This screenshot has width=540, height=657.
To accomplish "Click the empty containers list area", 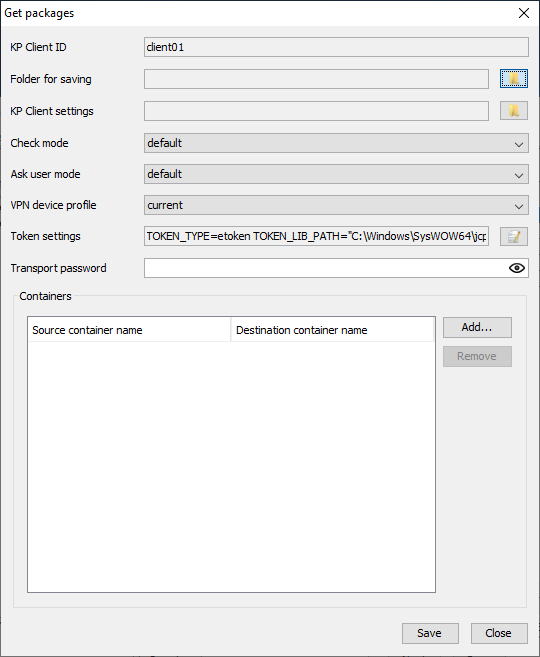I will point(231,466).
